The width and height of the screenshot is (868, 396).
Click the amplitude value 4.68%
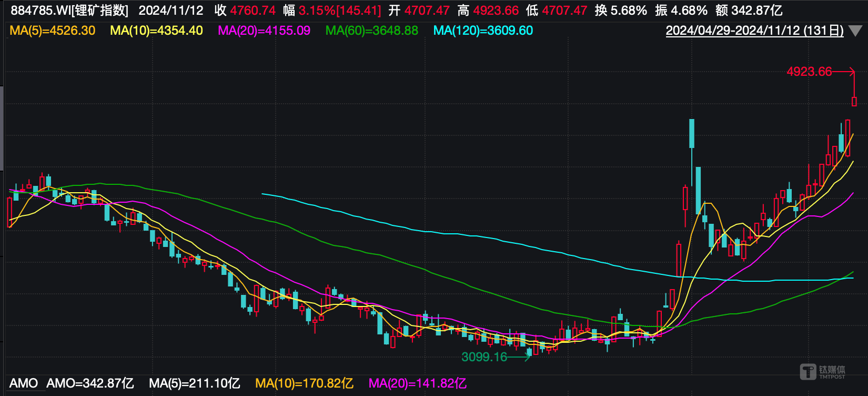click(x=689, y=11)
